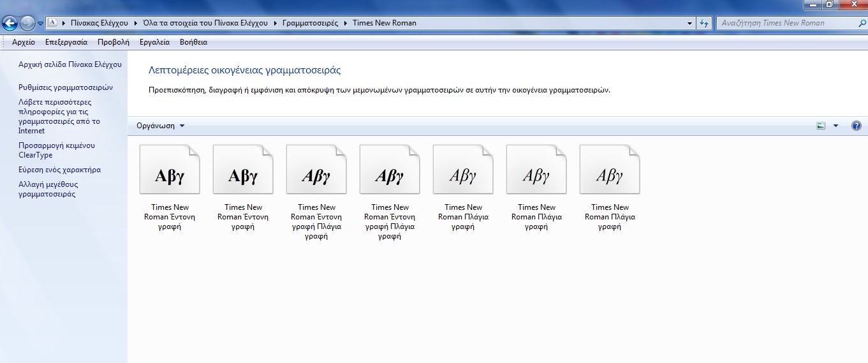Screen dimensions: 868x363
Task: Open Αρχική σελίδα Πίνακα Ελέγχου link
Action: coord(70,64)
